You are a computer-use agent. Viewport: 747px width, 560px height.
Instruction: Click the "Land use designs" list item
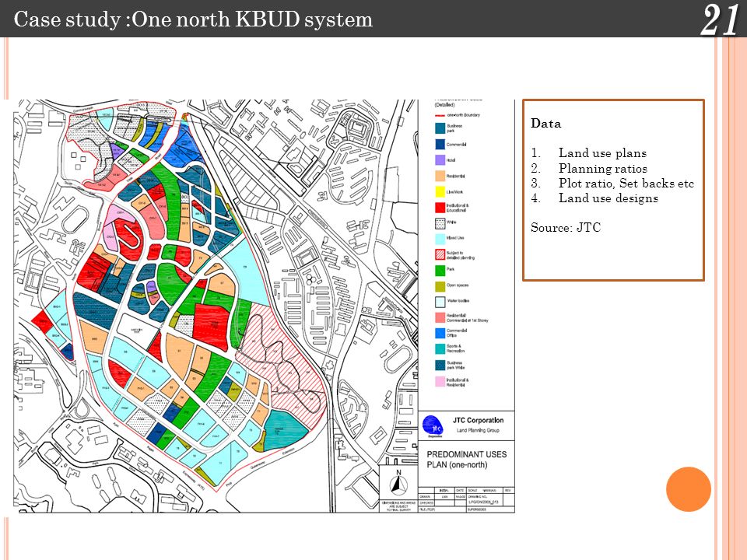[608, 198]
